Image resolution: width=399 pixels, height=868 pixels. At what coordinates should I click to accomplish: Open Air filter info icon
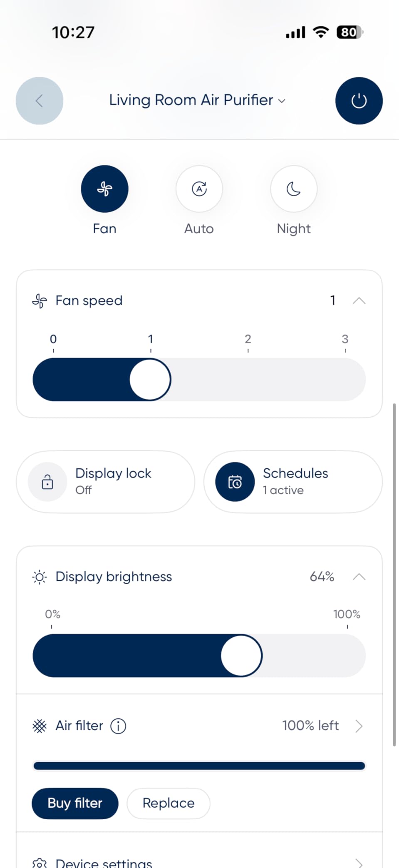(118, 726)
